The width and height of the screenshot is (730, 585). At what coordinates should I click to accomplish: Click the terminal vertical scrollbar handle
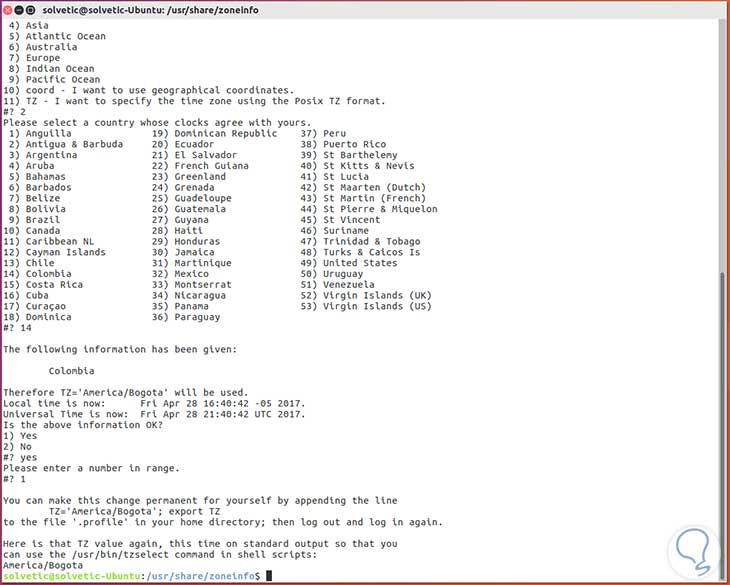tap(723, 424)
